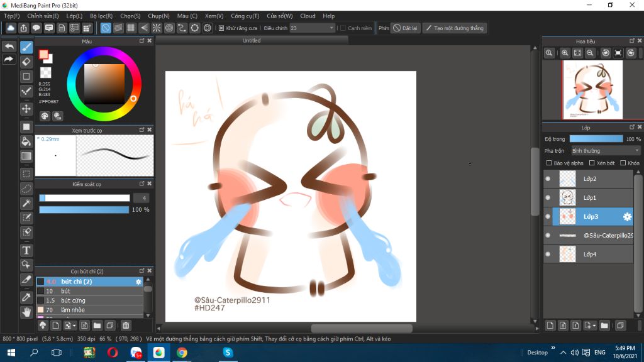This screenshot has height=362, width=644.
Task: Hide layer Lớp2 visibility dot
Action: click(548, 179)
